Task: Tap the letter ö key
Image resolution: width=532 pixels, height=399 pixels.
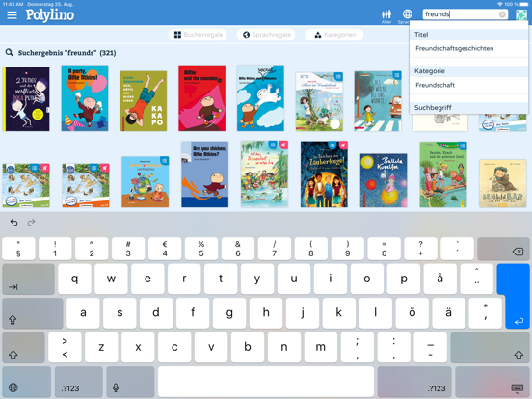Action: click(412, 313)
